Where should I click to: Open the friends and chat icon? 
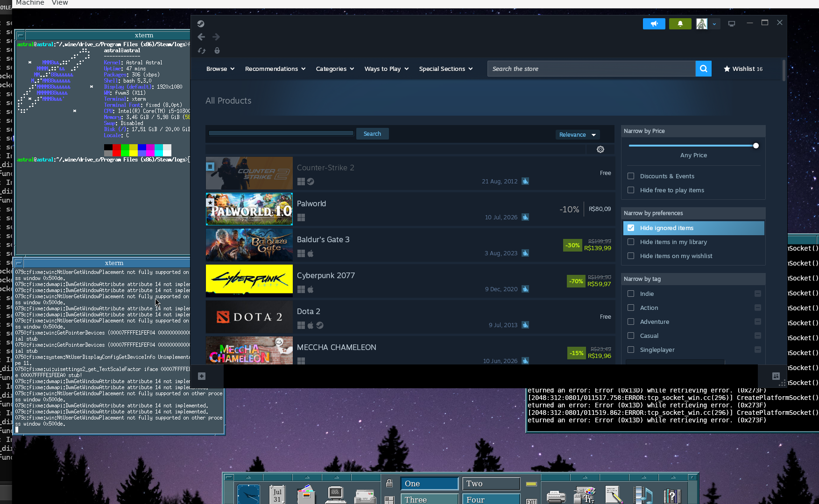point(776,376)
